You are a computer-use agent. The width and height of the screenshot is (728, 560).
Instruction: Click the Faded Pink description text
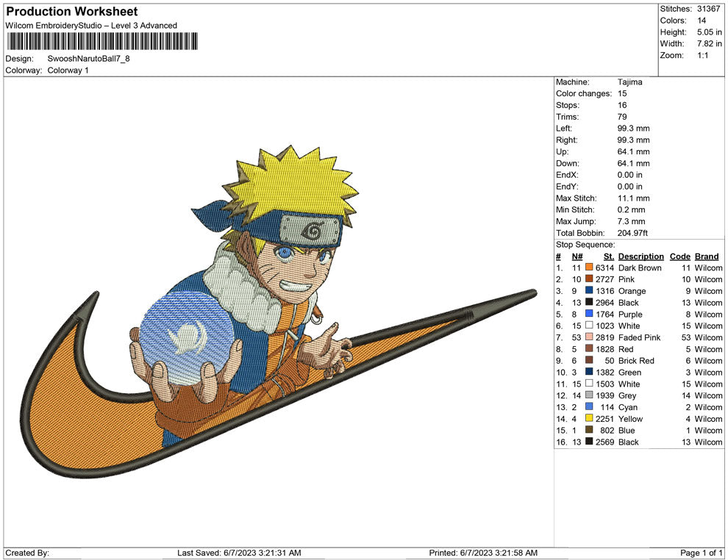point(639,337)
